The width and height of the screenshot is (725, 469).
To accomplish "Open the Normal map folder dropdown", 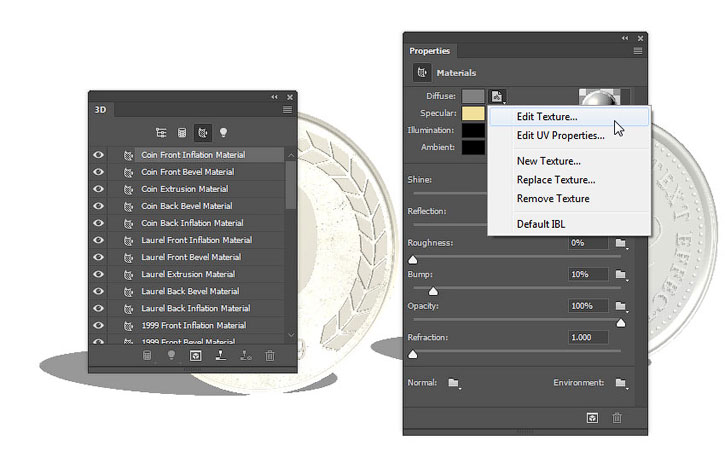I will [x=453, y=383].
